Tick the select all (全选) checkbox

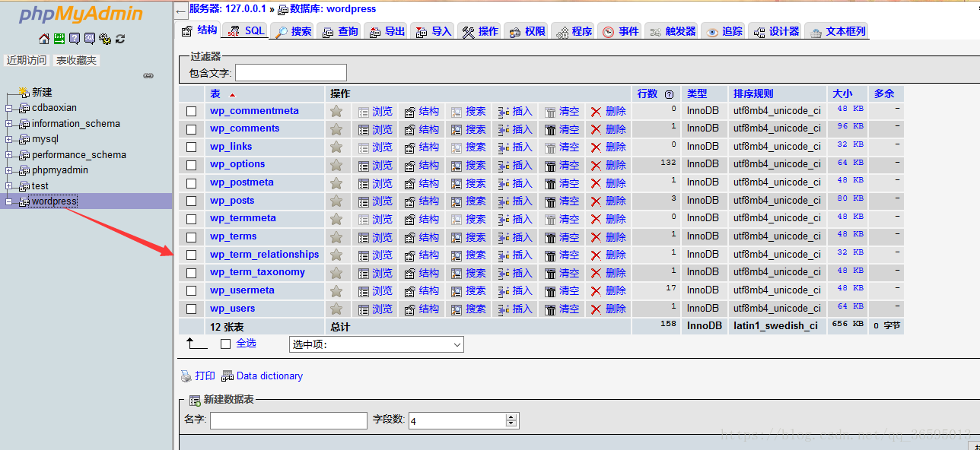225,344
